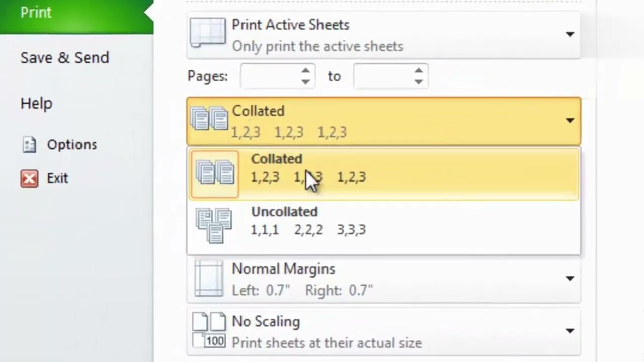The height and width of the screenshot is (362, 644).
Task: Expand the Print Active Sheets dropdown arrow
Action: click(570, 34)
